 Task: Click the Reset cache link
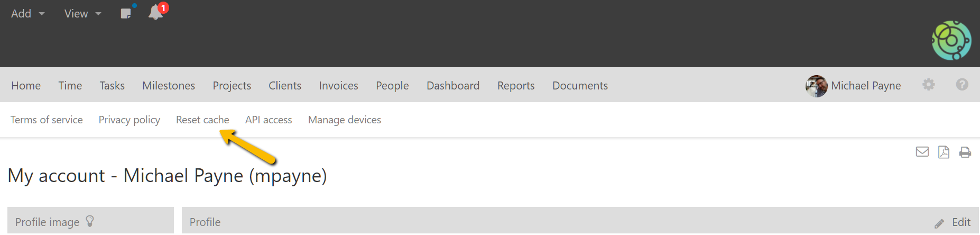(202, 120)
